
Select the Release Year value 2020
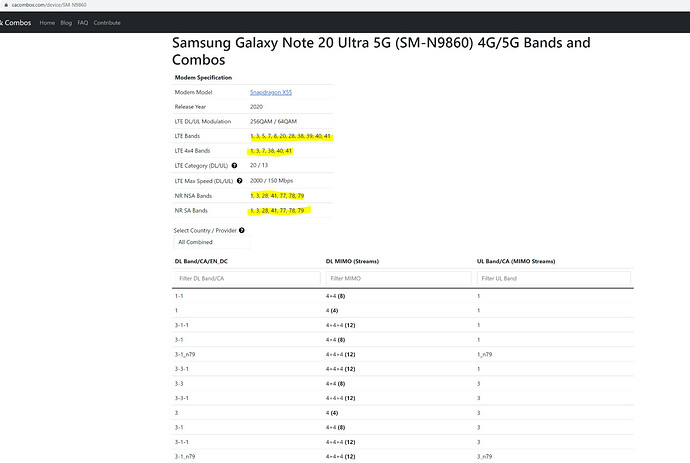256,107
